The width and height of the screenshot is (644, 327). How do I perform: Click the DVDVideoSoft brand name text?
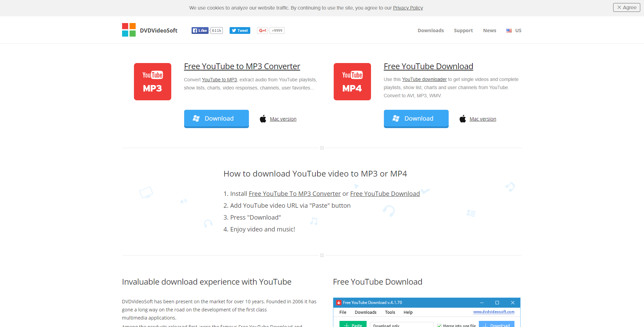(x=159, y=30)
